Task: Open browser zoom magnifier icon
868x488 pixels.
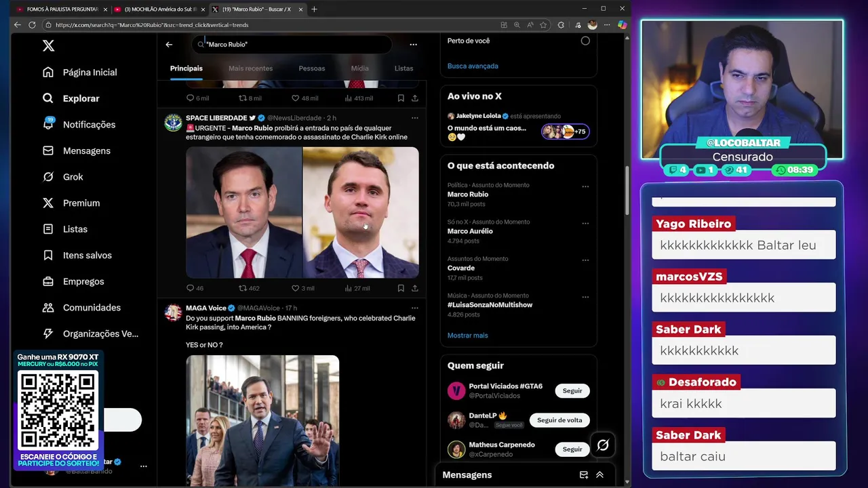Action: click(x=517, y=25)
